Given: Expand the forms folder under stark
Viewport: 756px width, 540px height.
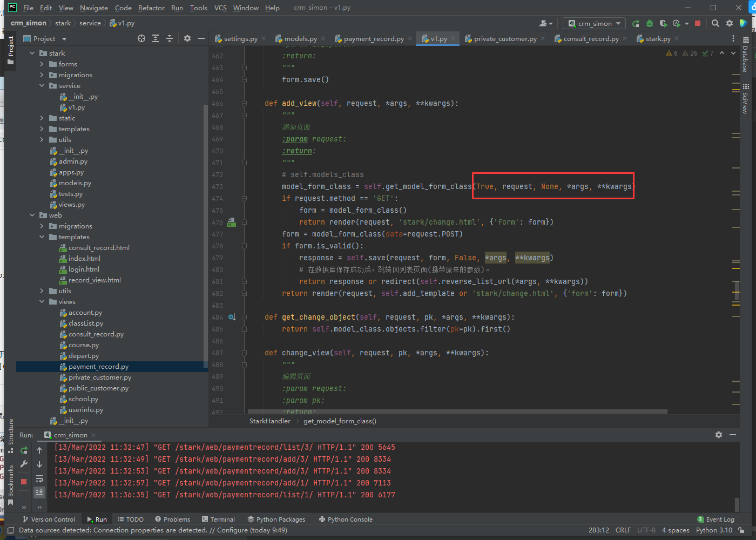Looking at the screenshot, I should pyautogui.click(x=42, y=64).
